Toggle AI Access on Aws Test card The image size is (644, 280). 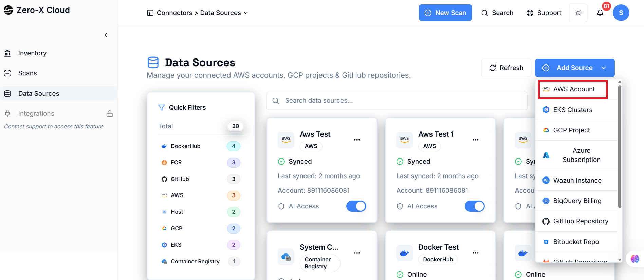(x=356, y=206)
